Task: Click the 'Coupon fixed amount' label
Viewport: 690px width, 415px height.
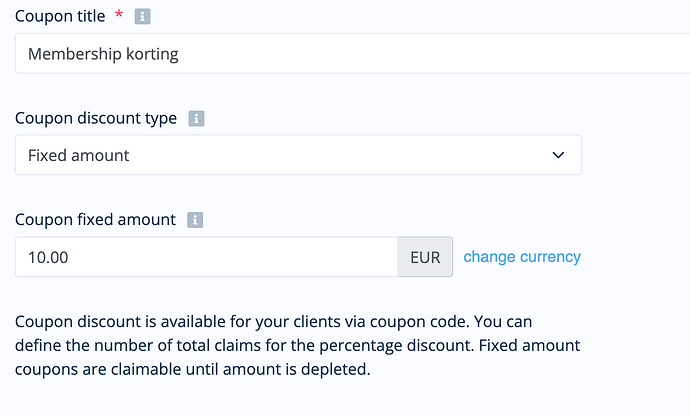Action: click(x=95, y=220)
